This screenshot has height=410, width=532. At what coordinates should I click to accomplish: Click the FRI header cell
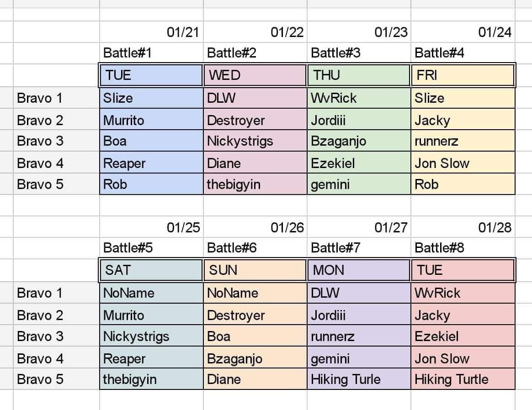[x=463, y=75]
